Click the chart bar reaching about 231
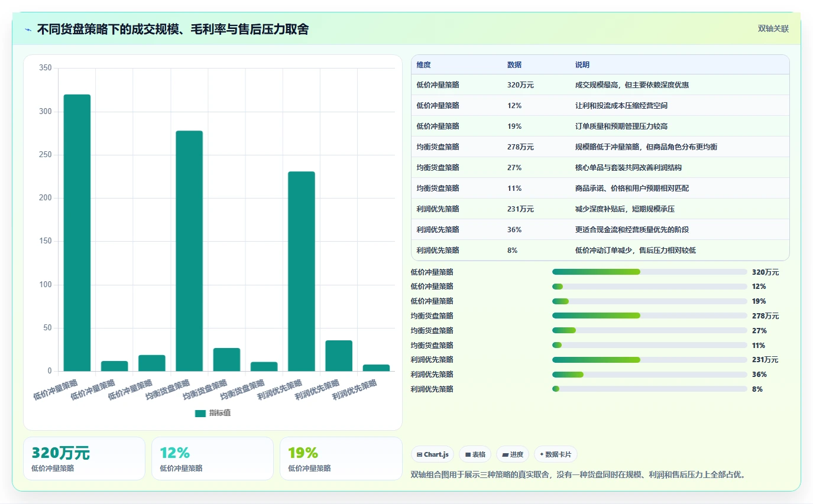 pos(302,271)
